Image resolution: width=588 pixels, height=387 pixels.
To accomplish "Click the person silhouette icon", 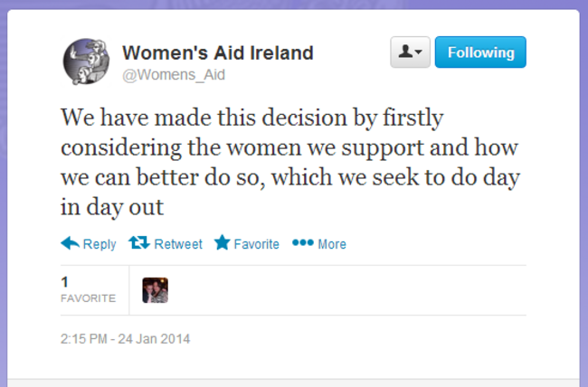I will point(405,51).
